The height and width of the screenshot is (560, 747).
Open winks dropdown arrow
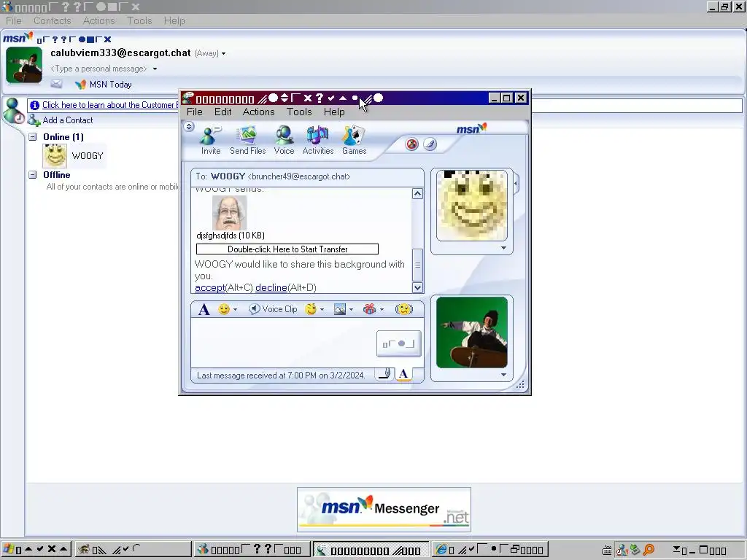click(322, 310)
